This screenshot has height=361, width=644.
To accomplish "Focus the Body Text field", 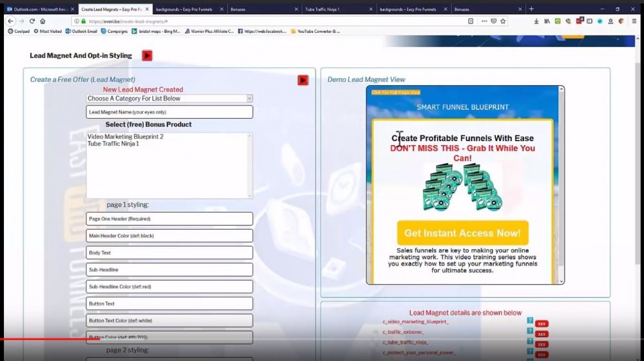I will click(x=169, y=253).
